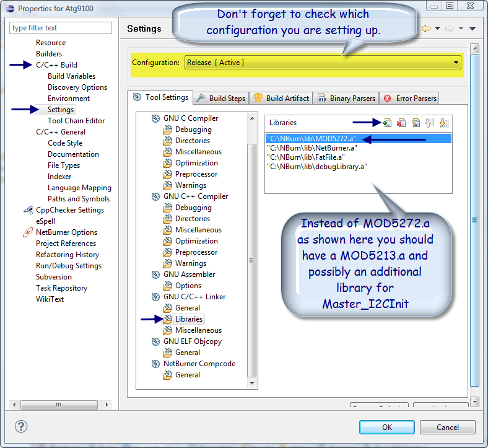Open the help question mark icon
Screen dimensions: 488x448
(21, 426)
